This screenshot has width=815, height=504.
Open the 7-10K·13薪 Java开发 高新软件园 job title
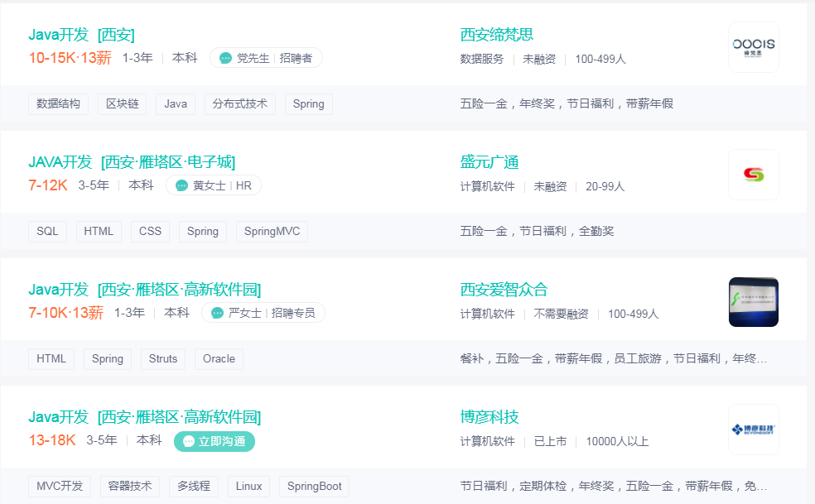click(x=144, y=290)
